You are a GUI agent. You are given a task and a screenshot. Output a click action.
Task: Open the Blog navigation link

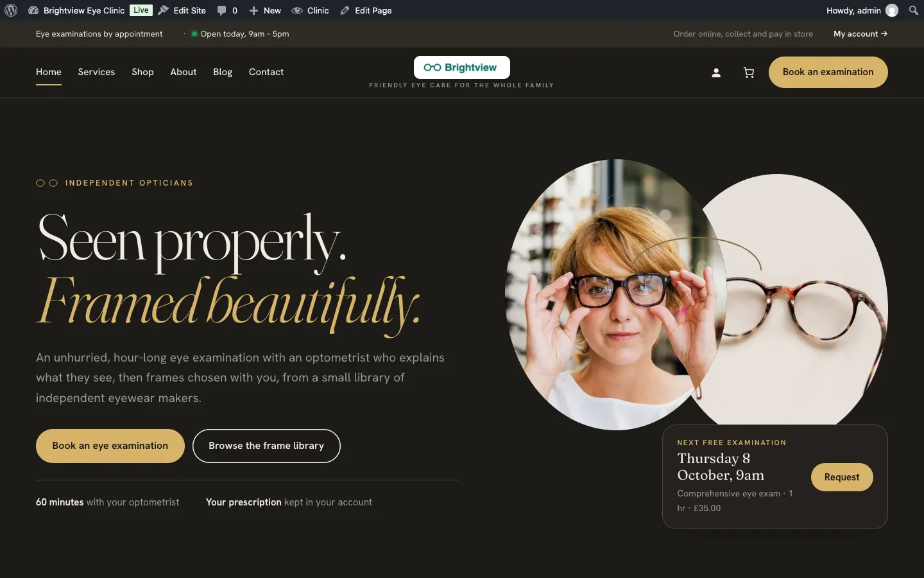point(223,72)
